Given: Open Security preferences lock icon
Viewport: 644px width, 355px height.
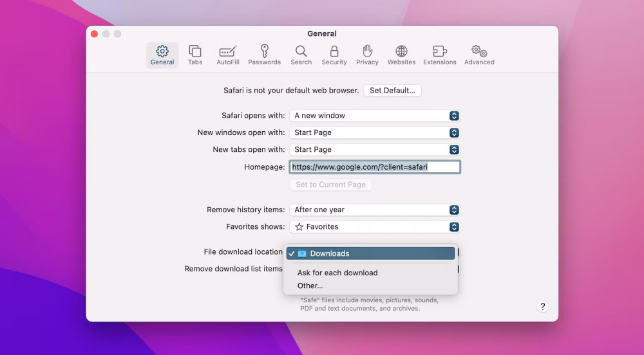Looking at the screenshot, I should click(334, 51).
